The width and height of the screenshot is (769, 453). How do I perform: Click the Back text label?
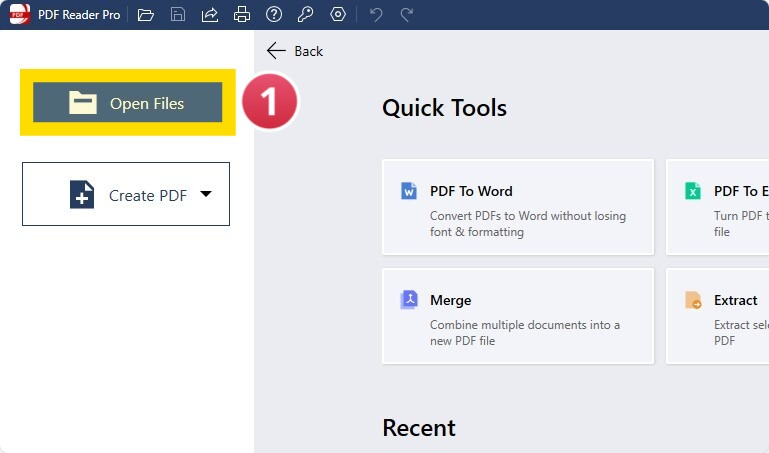tap(308, 51)
